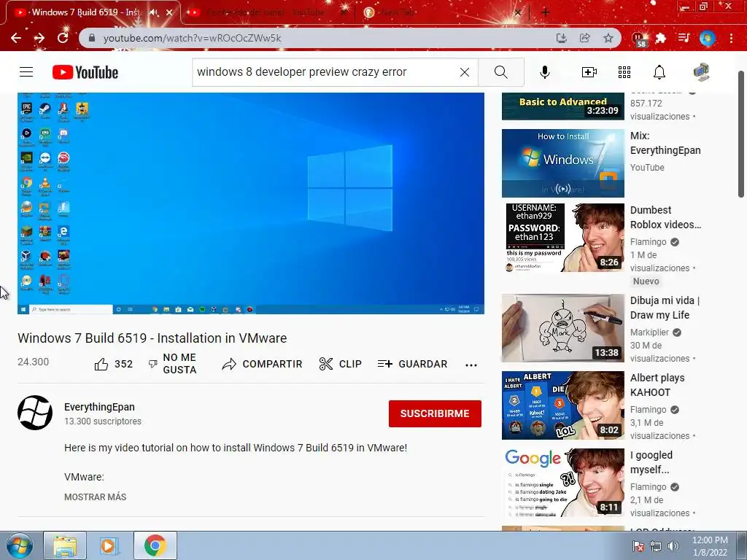
Task: Click the page vertical scrollbar
Action: [741, 134]
